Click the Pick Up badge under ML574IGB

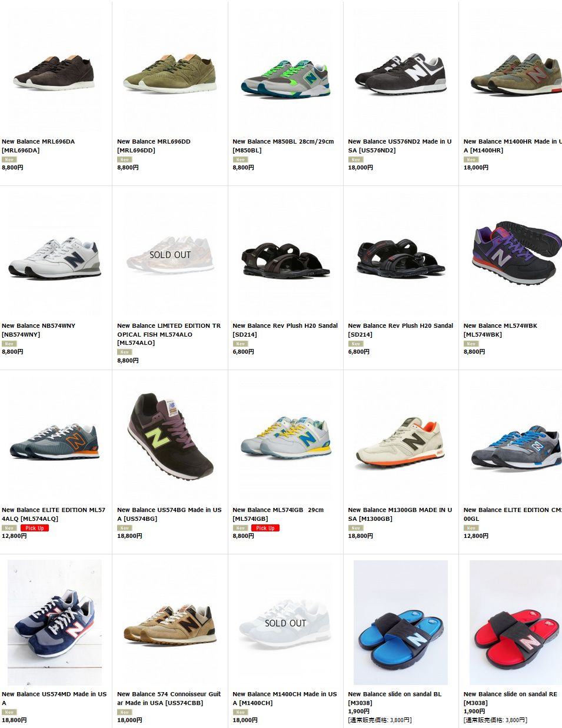[265, 528]
